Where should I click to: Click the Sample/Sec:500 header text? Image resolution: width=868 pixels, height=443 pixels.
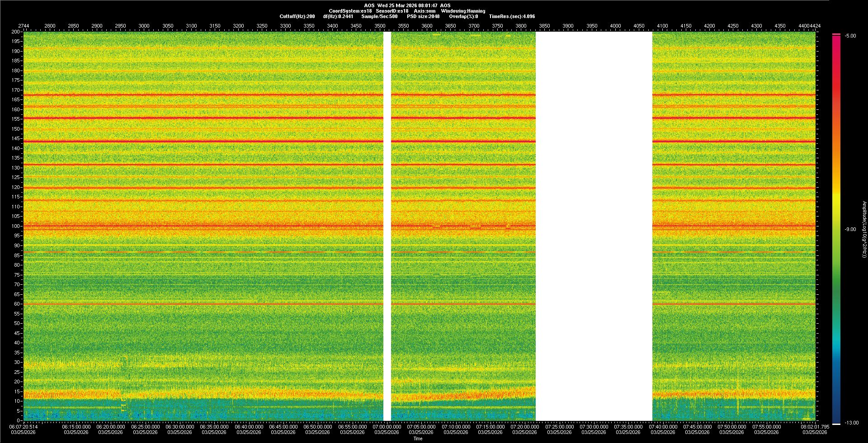click(x=379, y=16)
